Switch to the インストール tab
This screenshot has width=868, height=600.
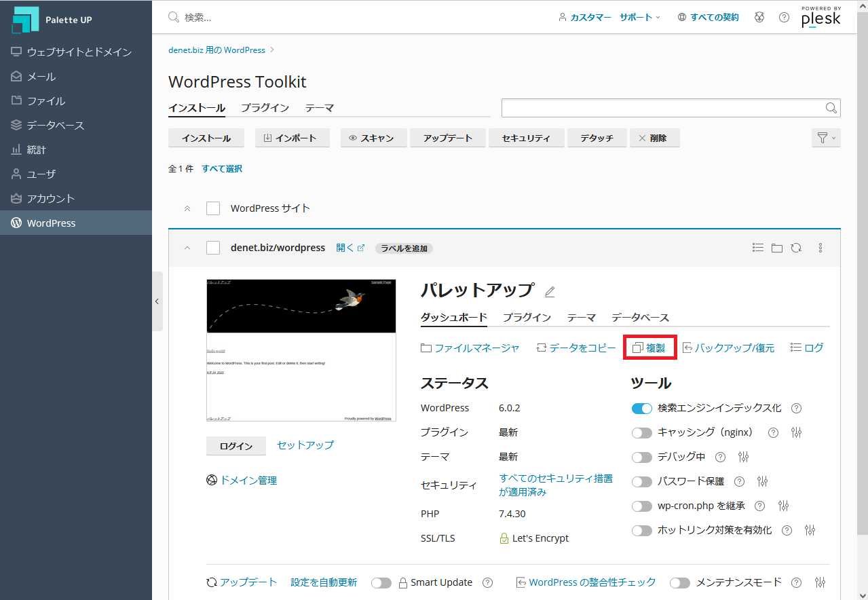pos(197,108)
